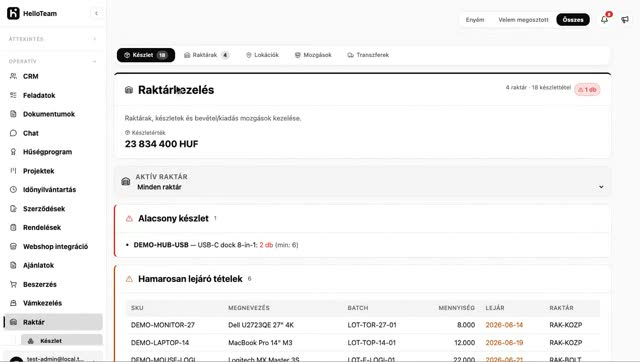Click batch LOT-TOR-27-01
The height and width of the screenshot is (362, 640).
click(372, 325)
